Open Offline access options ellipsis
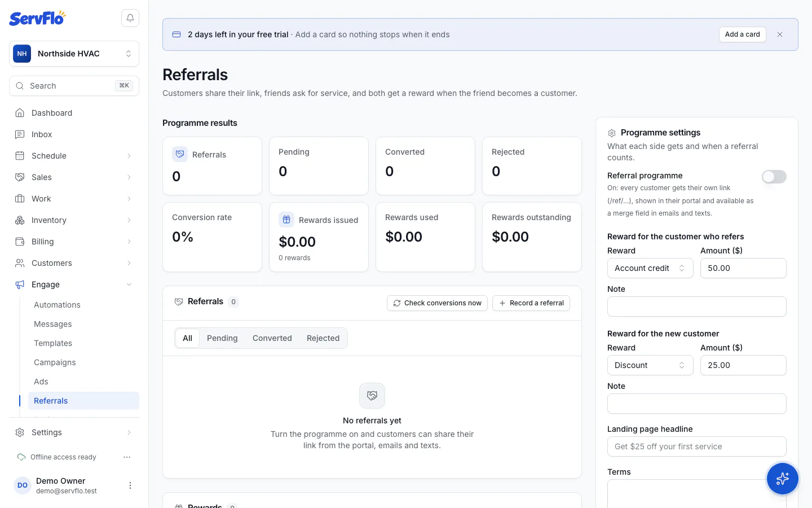Screen dimensions: 812x508 coord(127,457)
